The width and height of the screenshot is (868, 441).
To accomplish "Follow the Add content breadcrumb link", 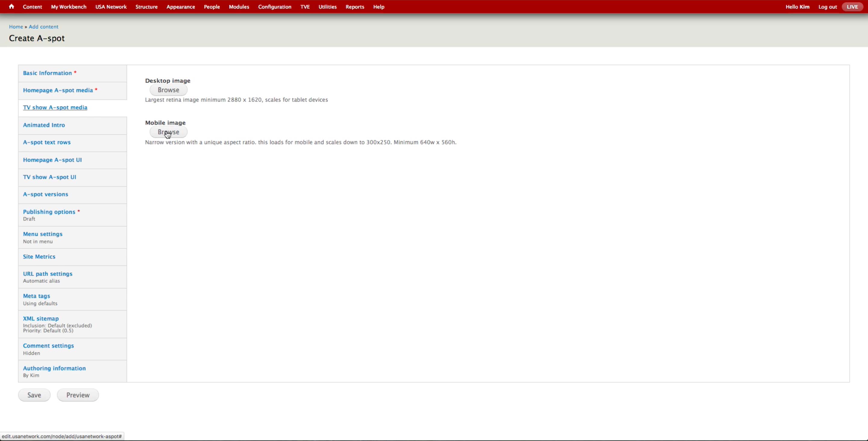I will (x=43, y=27).
